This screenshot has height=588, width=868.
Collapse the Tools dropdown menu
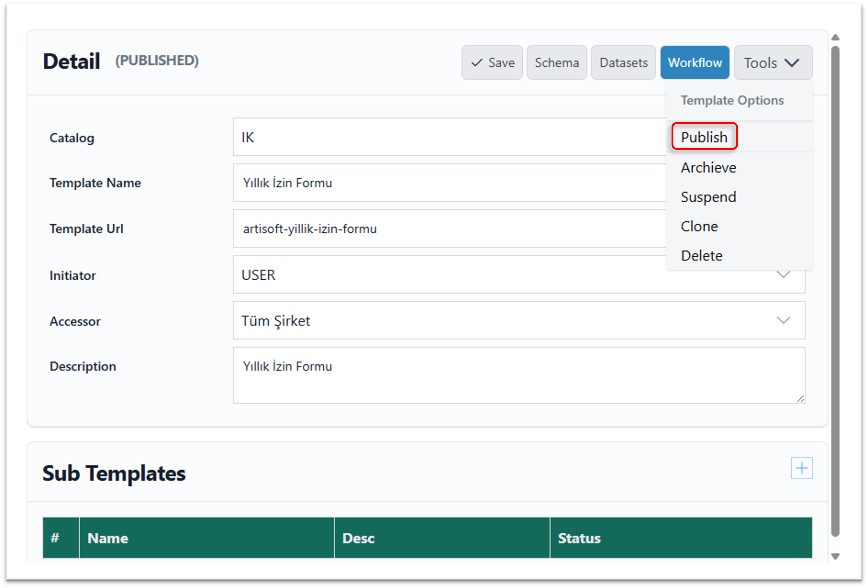773,63
